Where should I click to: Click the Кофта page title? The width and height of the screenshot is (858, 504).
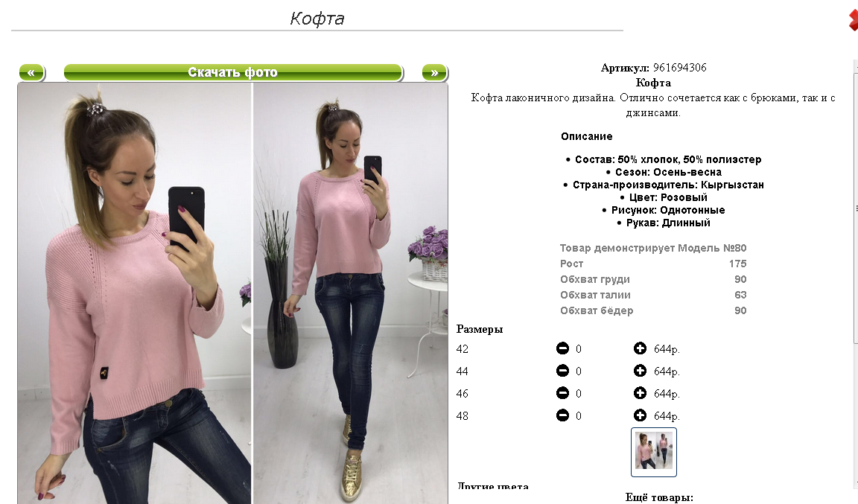317,19
